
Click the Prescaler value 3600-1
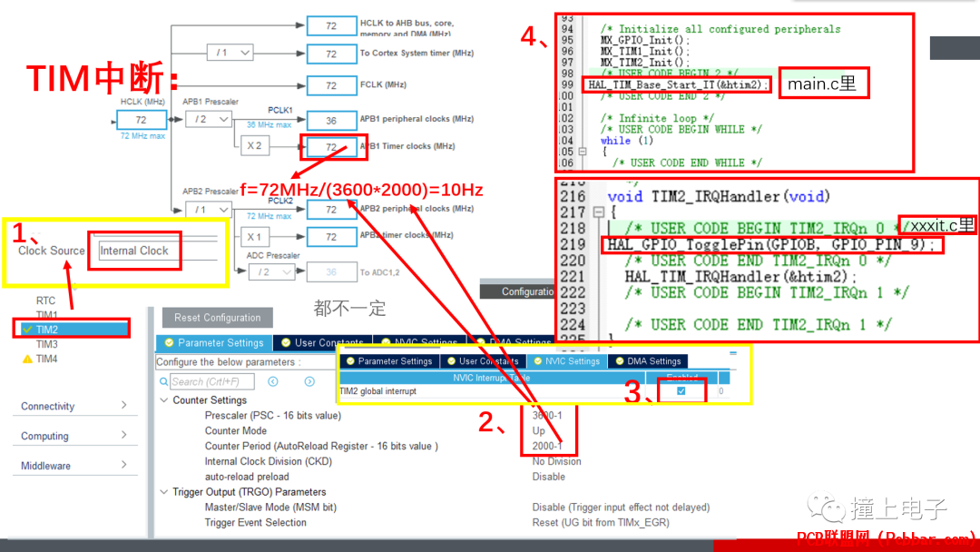pyautogui.click(x=547, y=415)
